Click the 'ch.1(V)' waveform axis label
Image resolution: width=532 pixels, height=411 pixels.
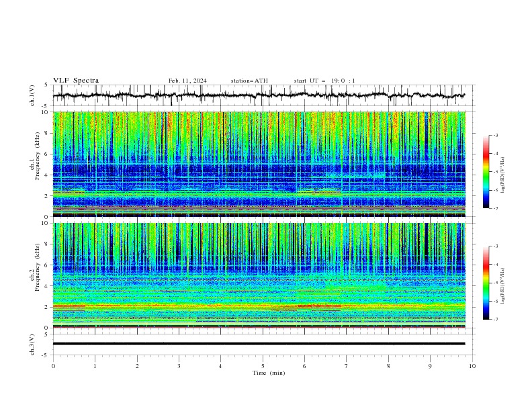click(x=32, y=95)
